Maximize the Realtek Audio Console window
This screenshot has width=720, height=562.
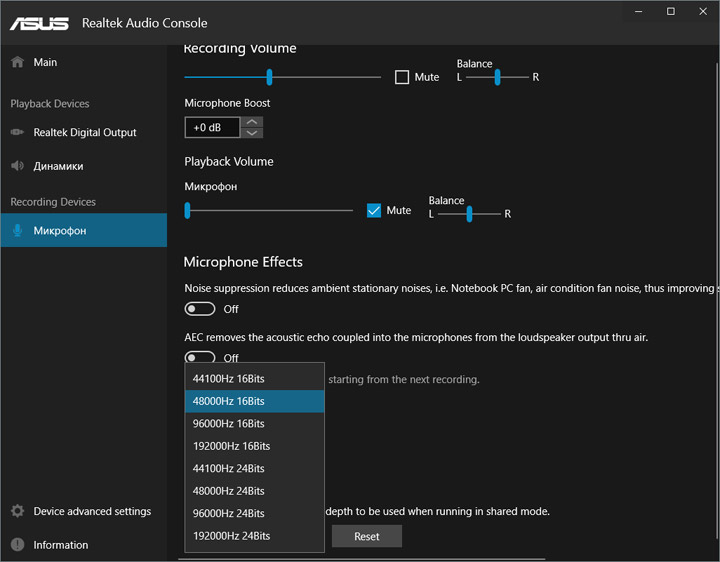coord(671,11)
